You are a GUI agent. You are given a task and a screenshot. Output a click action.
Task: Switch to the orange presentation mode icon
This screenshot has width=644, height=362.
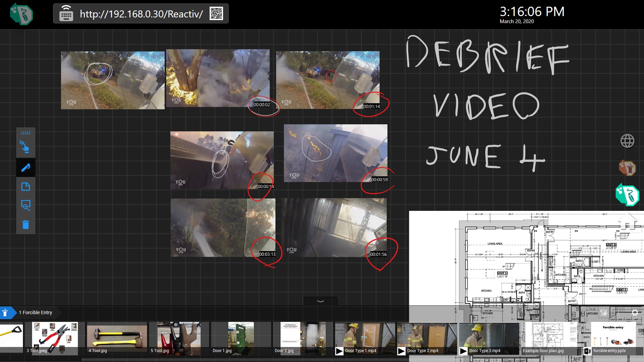[627, 168]
